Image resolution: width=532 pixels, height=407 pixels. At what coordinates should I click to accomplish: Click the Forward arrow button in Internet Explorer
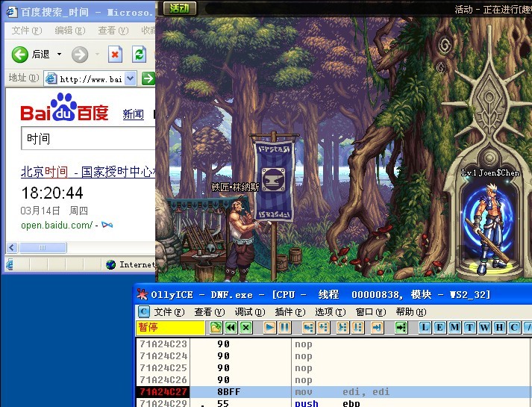point(80,55)
